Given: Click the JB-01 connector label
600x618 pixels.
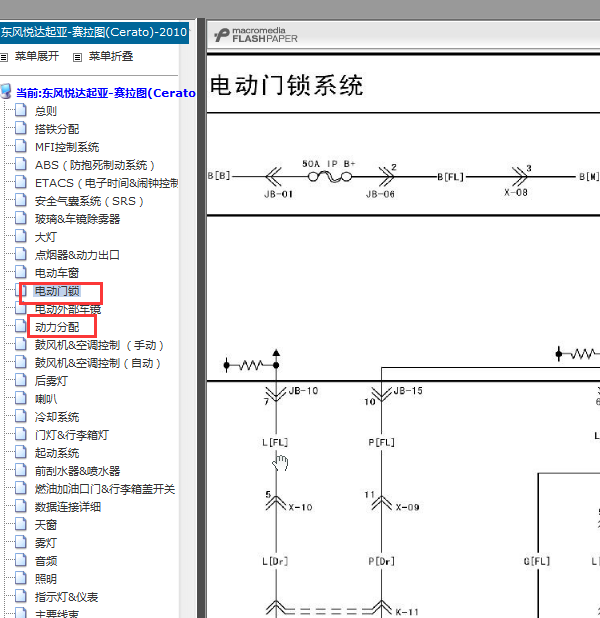Looking at the screenshot, I should [278, 194].
